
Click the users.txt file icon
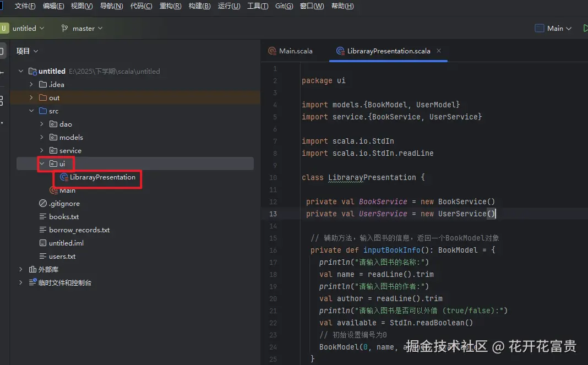click(43, 256)
